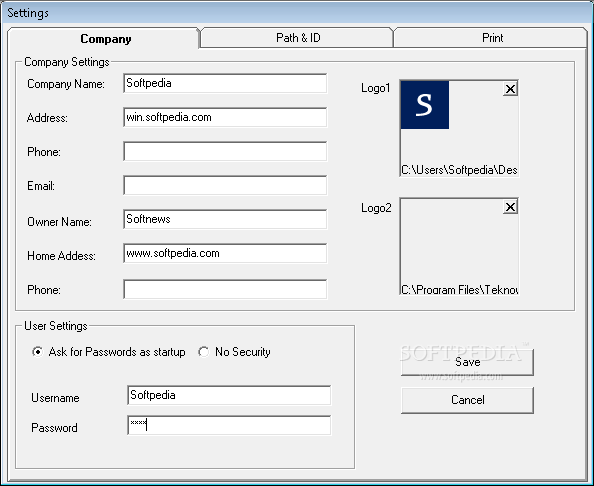Click the Owner Name field
The image size is (594, 486).
(225, 219)
